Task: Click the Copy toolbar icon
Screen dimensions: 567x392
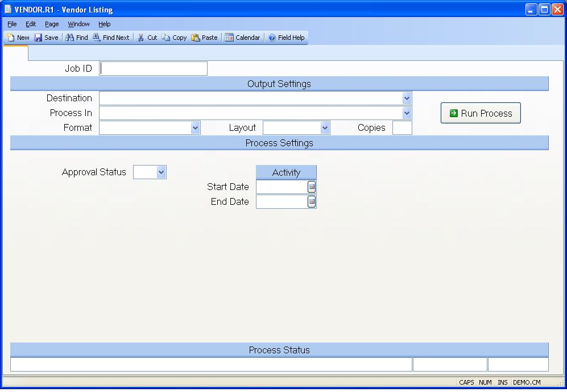Action: point(166,38)
